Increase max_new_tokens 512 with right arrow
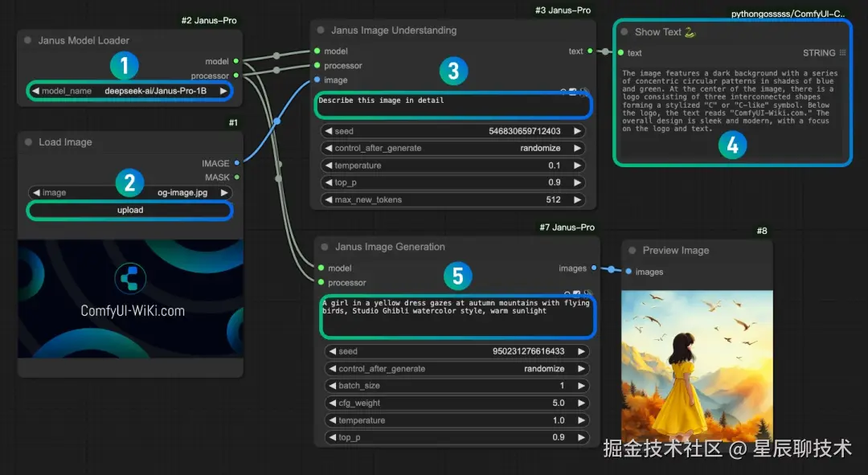The height and width of the screenshot is (475, 868). click(577, 199)
